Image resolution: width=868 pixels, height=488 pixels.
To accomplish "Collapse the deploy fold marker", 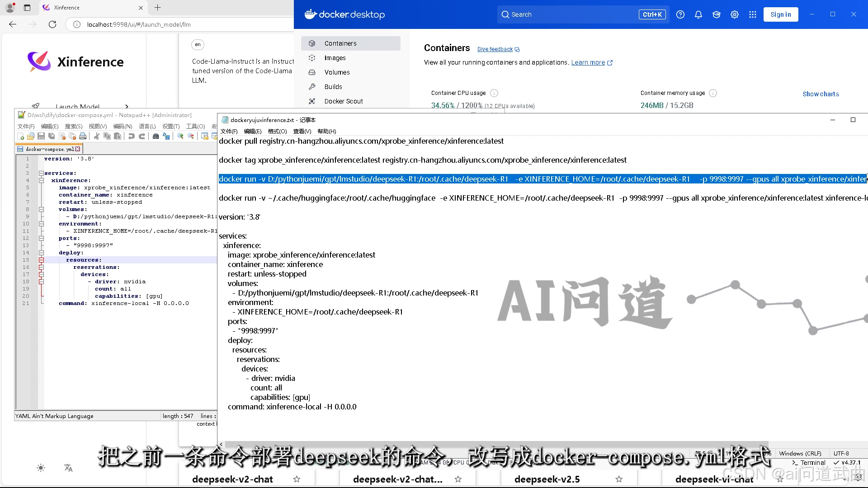I will tap(41, 253).
